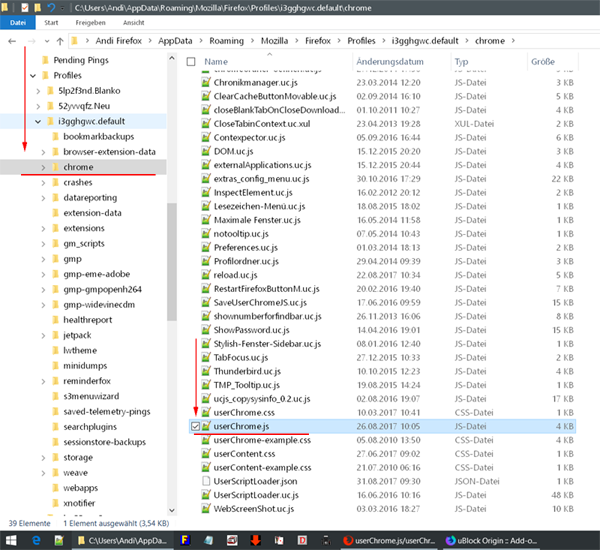Select the extensions folder in tree
Image resolution: width=600 pixels, height=550 pixels.
[83, 228]
